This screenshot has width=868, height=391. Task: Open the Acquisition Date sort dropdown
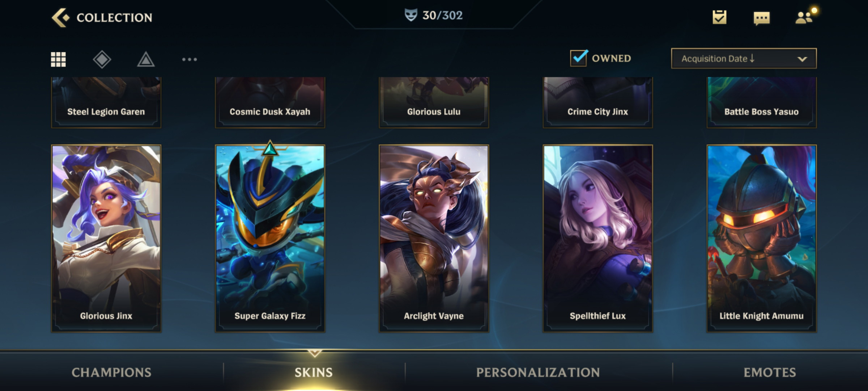click(x=744, y=58)
